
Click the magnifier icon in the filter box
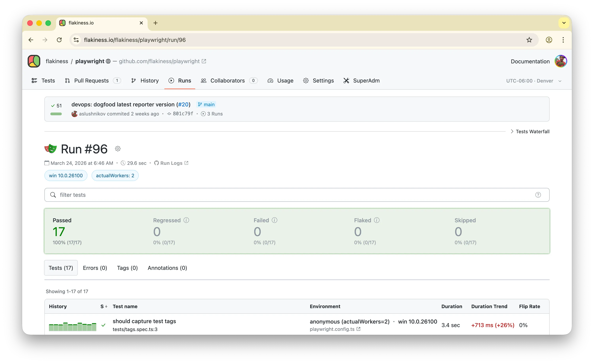coord(53,195)
